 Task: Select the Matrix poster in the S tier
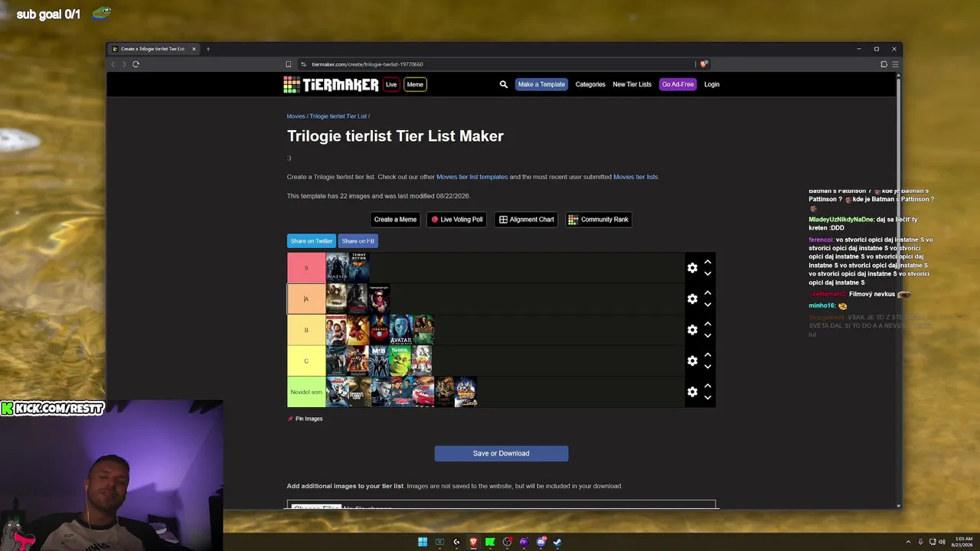pos(337,268)
